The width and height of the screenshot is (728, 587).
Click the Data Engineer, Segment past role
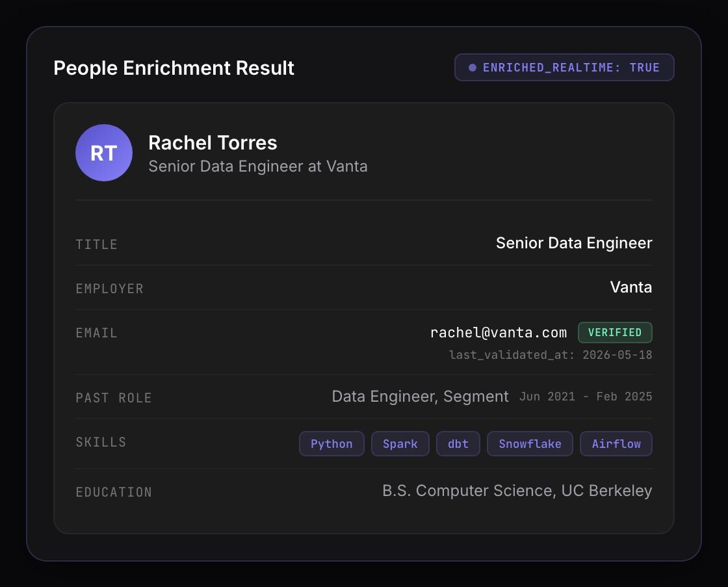click(420, 397)
